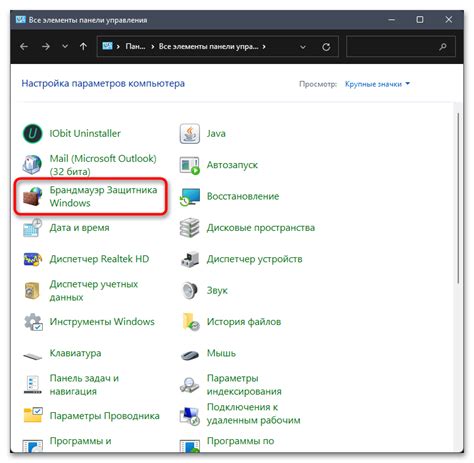
Task: Click the История файлов folder icon
Action: tap(191, 322)
